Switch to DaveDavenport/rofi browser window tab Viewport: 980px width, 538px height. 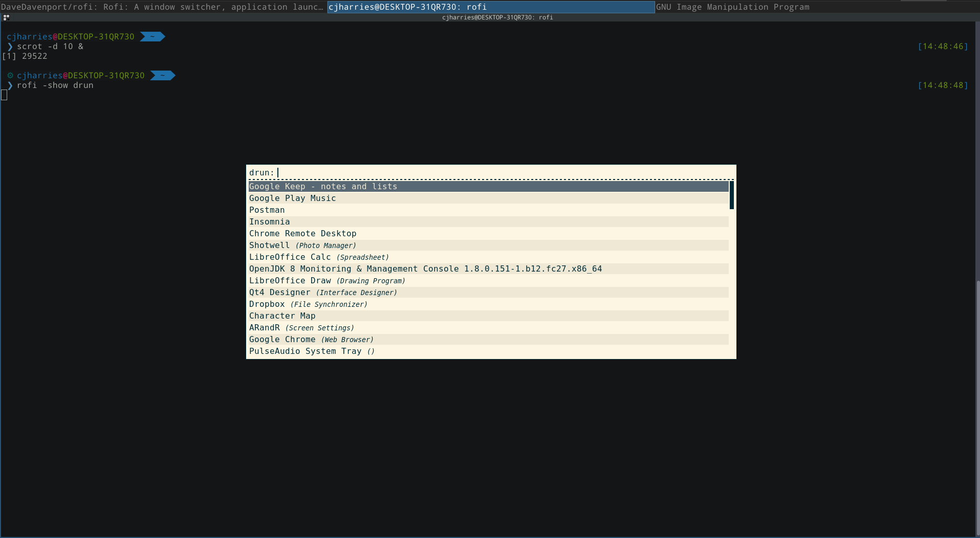click(x=163, y=7)
